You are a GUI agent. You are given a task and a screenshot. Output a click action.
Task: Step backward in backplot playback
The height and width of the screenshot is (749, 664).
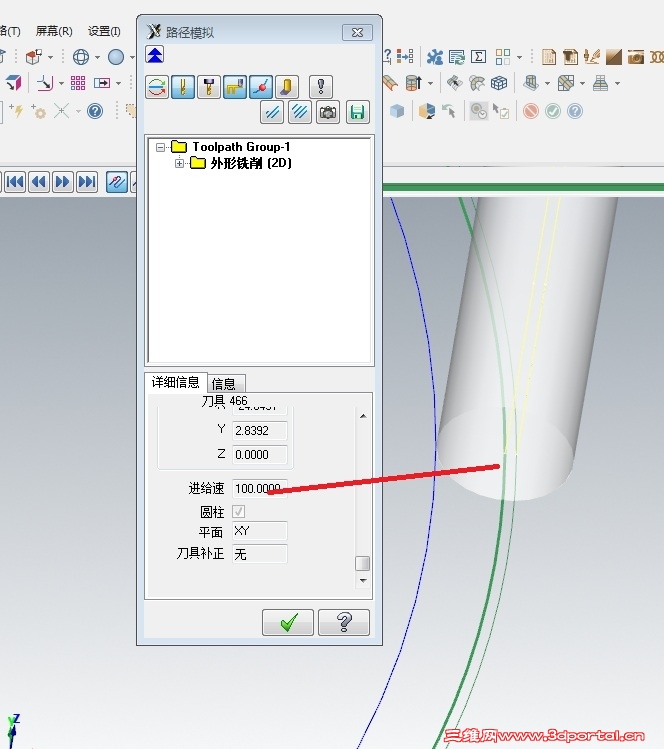click(39, 182)
